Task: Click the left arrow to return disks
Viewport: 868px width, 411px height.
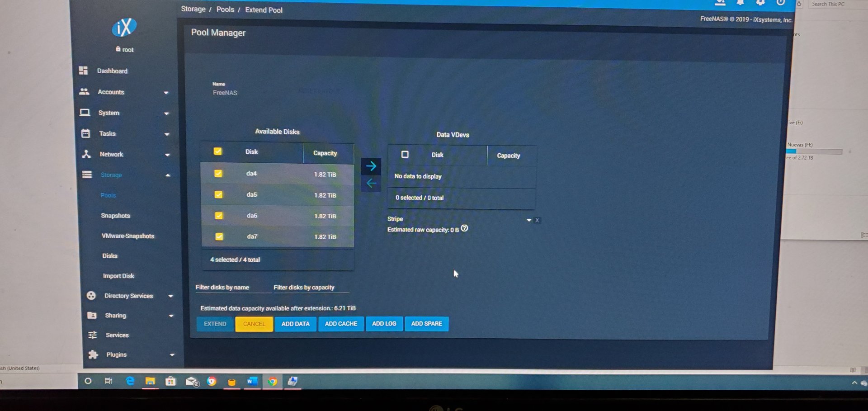Action: [371, 183]
